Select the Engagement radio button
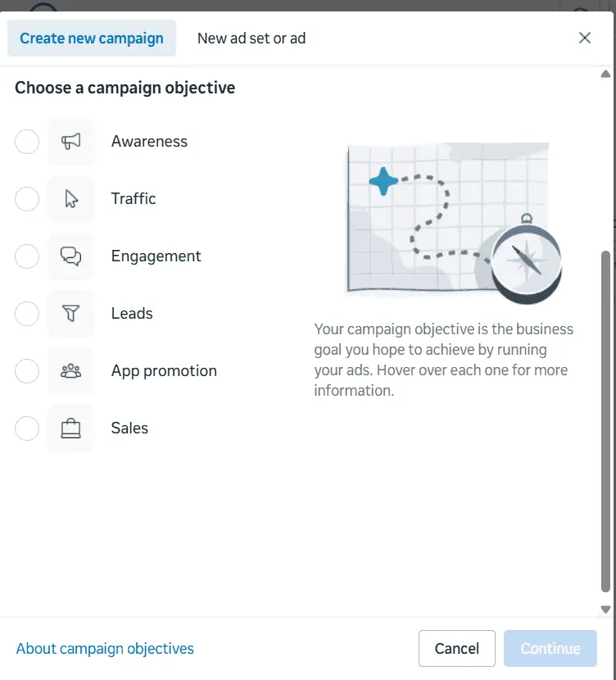Image resolution: width=616 pixels, height=680 pixels. click(x=27, y=256)
